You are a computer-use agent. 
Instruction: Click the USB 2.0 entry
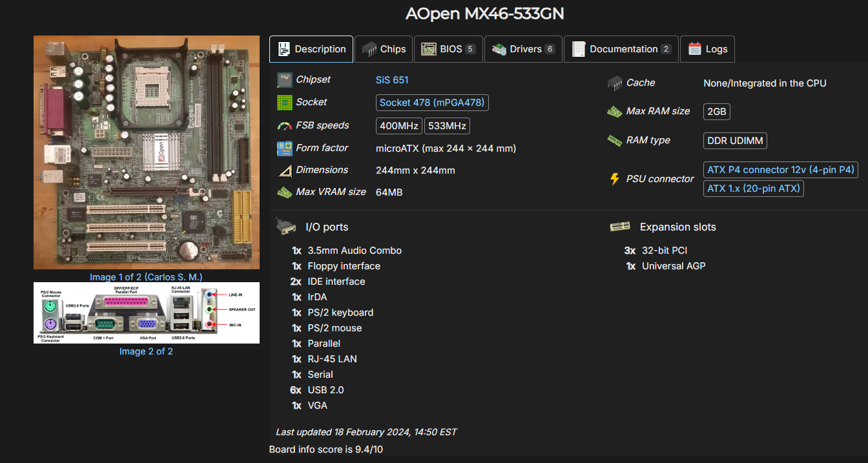pyautogui.click(x=326, y=390)
